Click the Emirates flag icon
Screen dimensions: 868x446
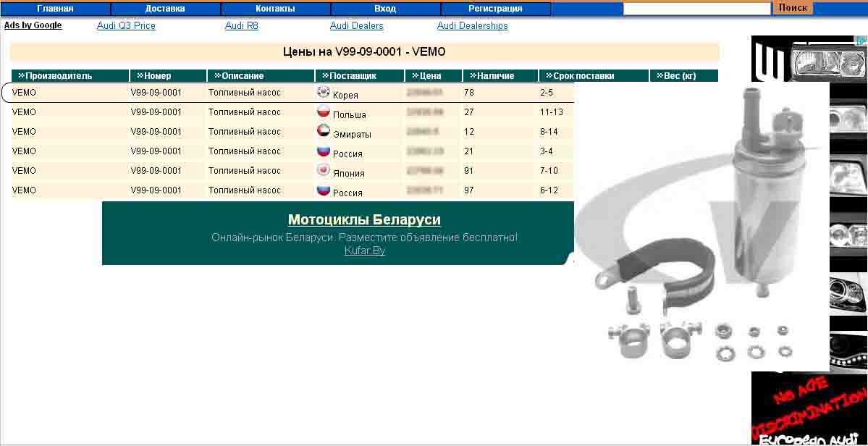tap(324, 130)
